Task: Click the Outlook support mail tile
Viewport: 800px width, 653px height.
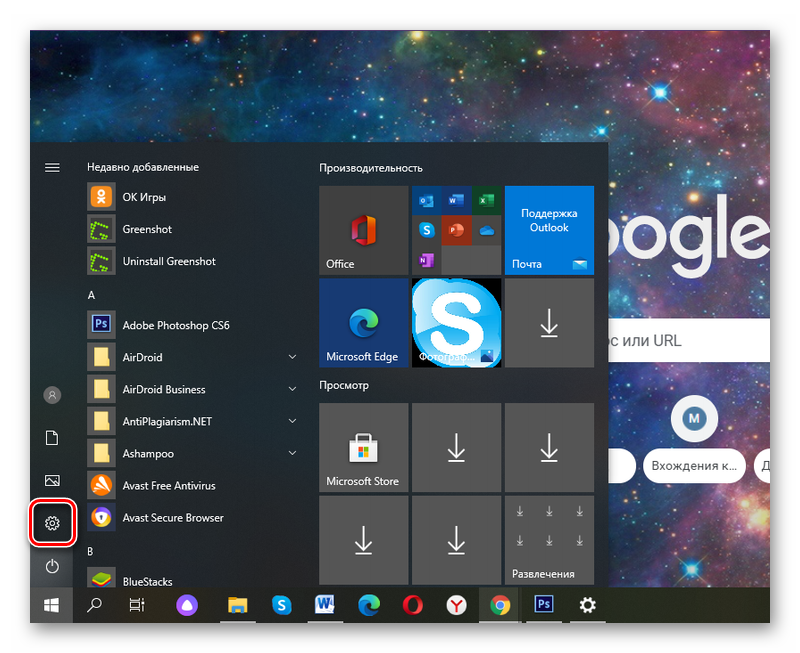Action: point(549,230)
